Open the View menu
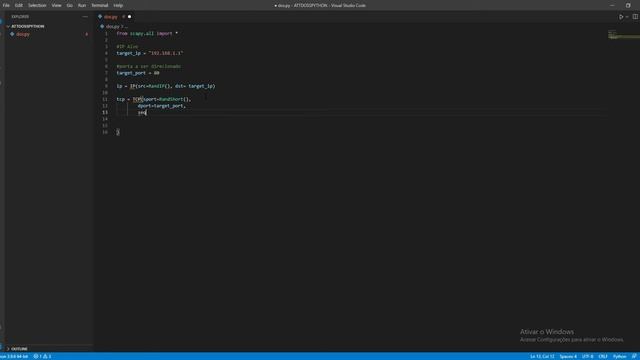 click(56, 5)
